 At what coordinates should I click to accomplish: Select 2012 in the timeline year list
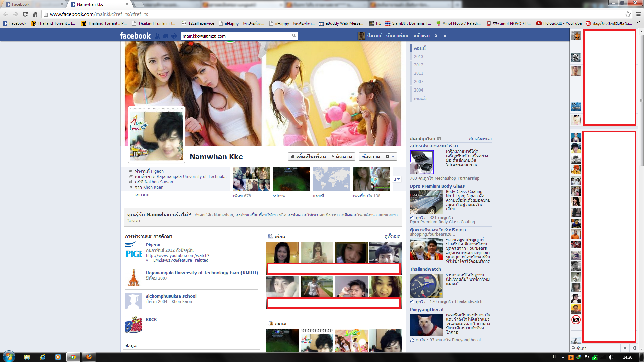tap(418, 65)
